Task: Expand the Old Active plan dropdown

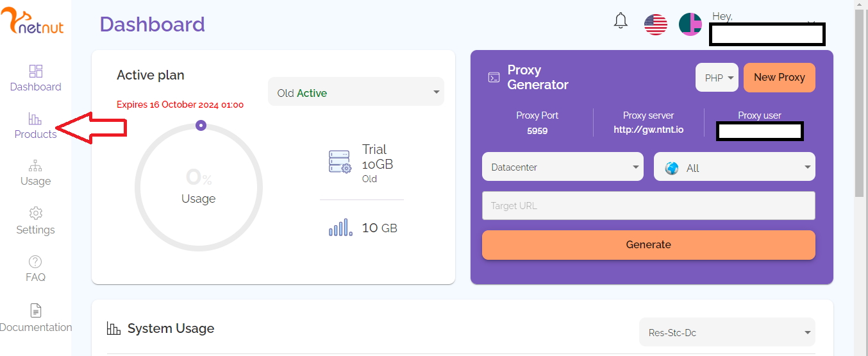Action: coord(356,93)
